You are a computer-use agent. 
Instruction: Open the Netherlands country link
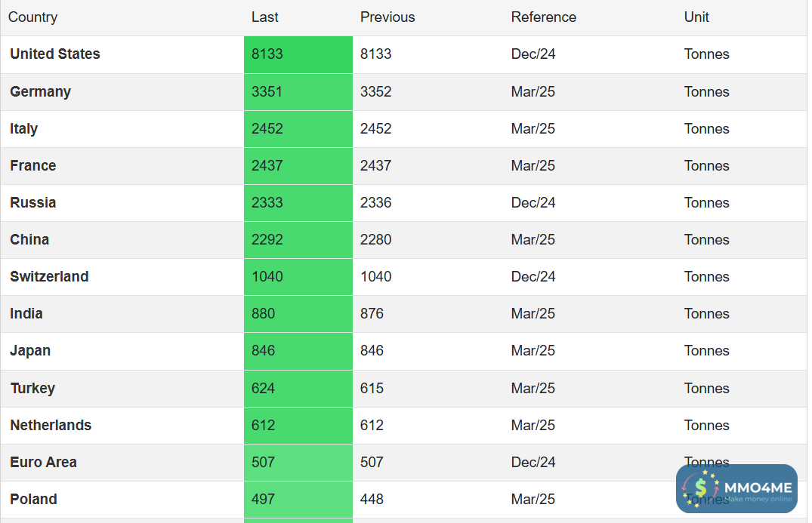coord(51,426)
